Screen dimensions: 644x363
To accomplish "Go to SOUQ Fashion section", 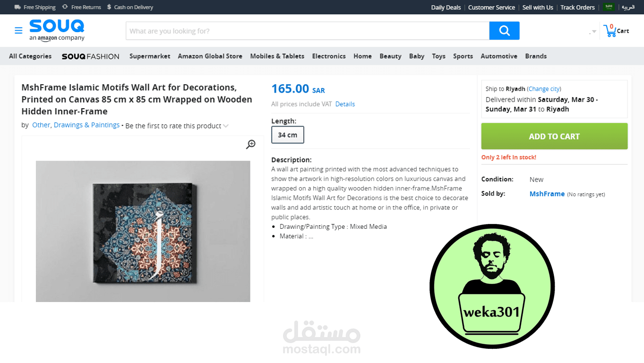I will [x=90, y=56].
